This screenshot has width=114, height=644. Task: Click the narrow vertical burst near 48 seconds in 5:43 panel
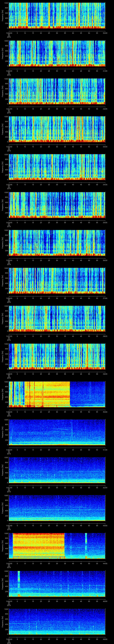pyautogui.click(x=86, y=546)
